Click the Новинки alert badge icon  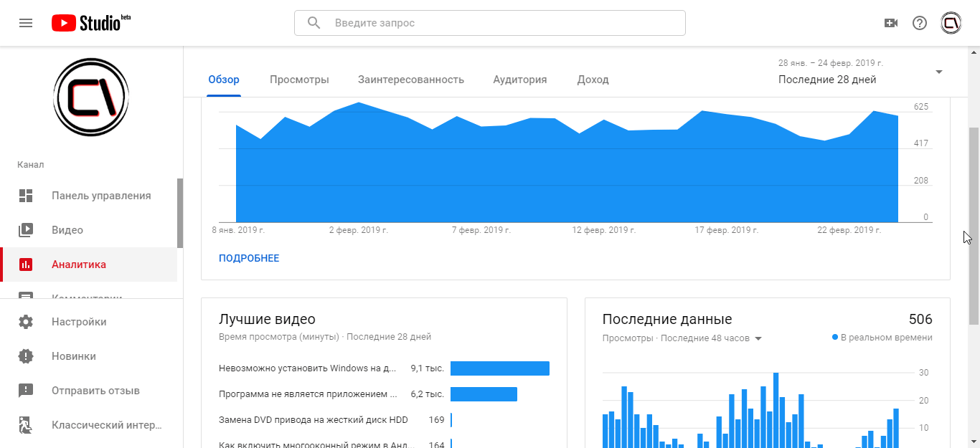pyautogui.click(x=26, y=356)
